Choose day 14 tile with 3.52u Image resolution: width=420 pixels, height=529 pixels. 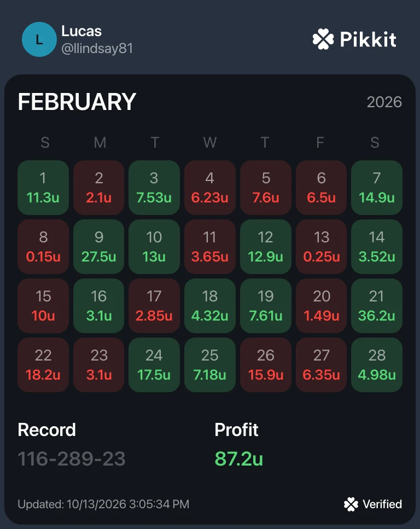[377, 247]
